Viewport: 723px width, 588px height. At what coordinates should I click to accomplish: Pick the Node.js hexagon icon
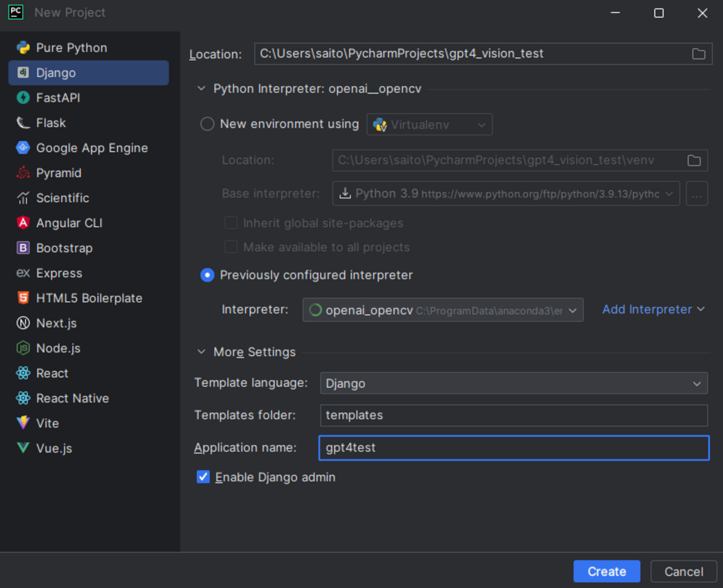click(23, 348)
